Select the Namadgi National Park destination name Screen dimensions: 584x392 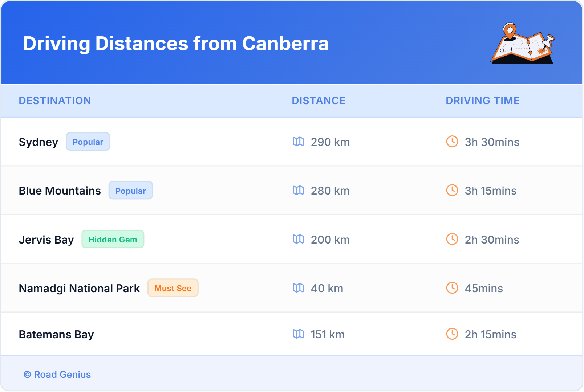pyautogui.click(x=79, y=288)
